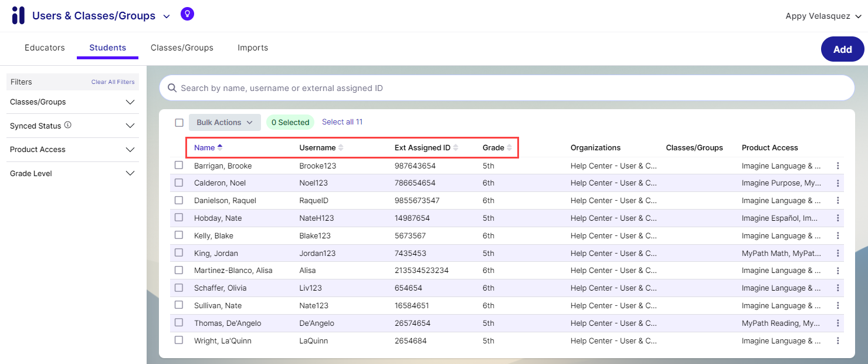This screenshot has height=364, width=868.
Task: Open more options for Schaffer, Olivia
Action: [x=838, y=288]
